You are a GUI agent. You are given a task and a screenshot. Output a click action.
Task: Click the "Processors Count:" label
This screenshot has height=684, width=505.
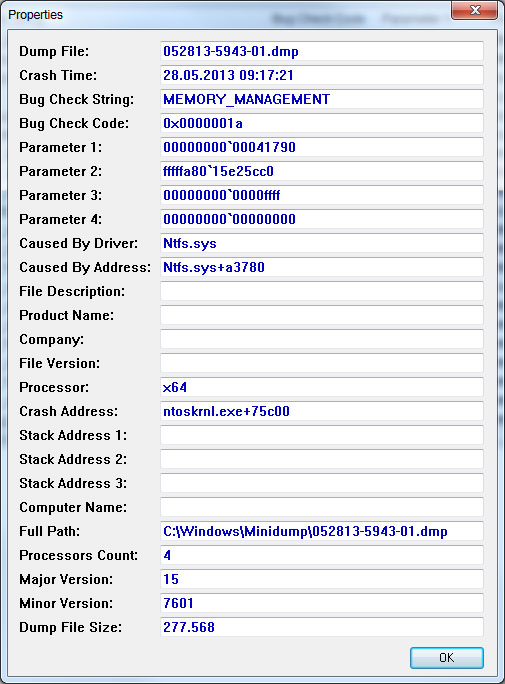tap(78, 555)
